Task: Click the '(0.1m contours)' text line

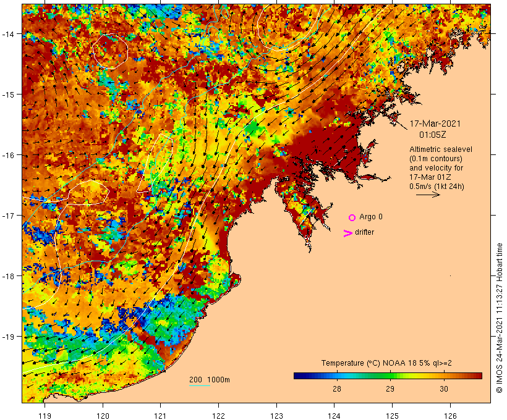Action: [435, 159]
